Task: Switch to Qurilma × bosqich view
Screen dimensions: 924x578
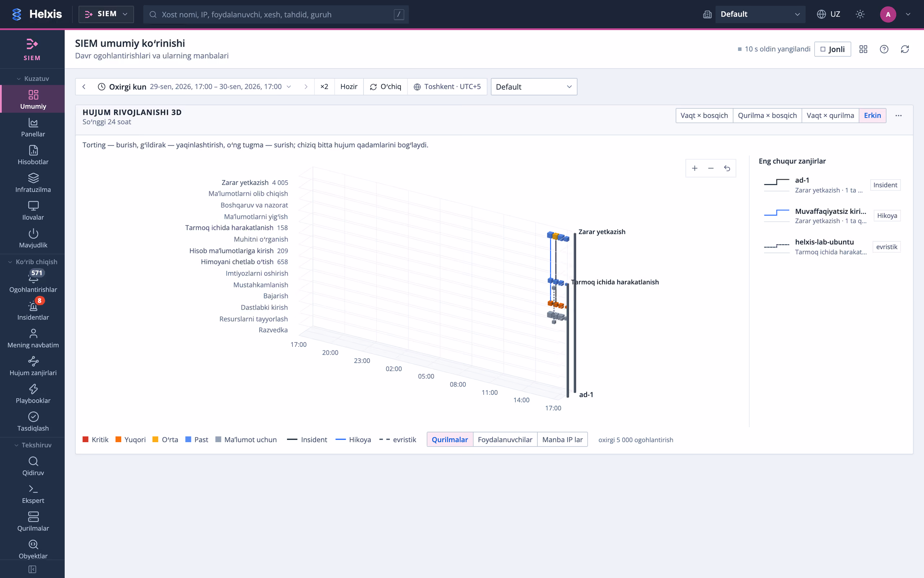Action: point(767,116)
